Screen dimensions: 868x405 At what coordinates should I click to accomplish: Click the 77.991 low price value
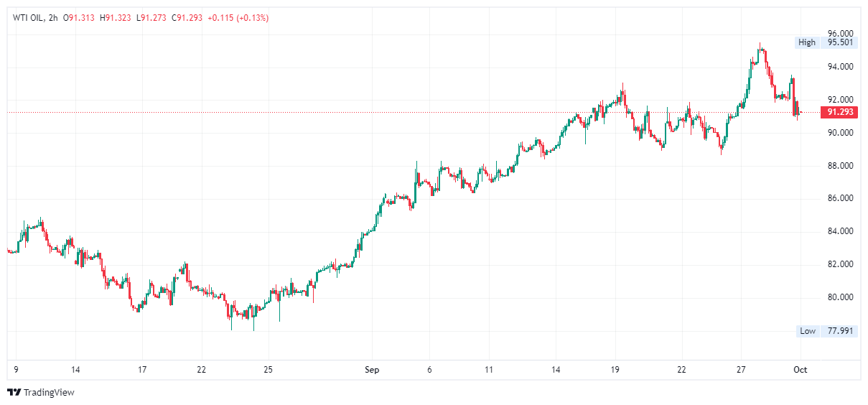[840, 331]
